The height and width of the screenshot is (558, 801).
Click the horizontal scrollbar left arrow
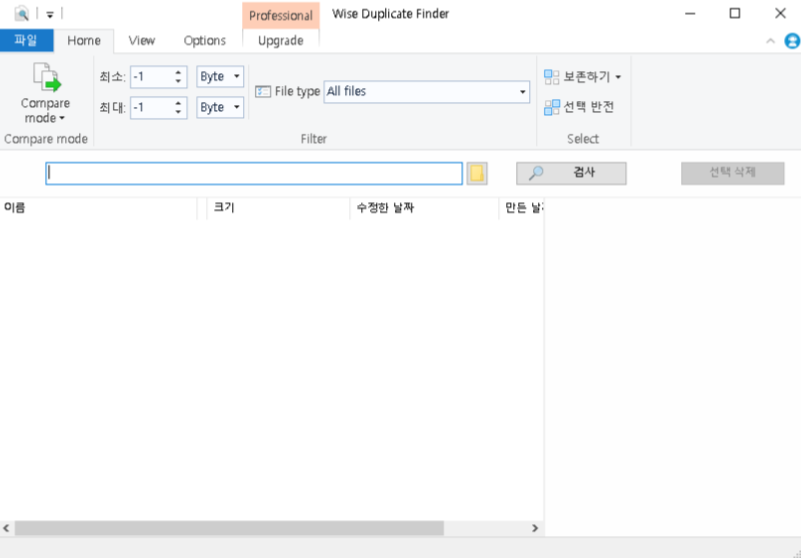pyautogui.click(x=6, y=528)
